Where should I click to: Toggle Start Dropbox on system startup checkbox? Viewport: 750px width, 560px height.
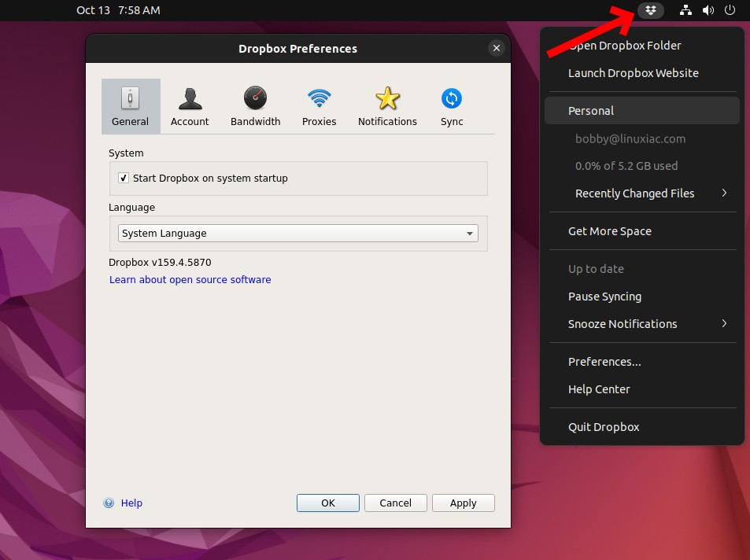tap(124, 178)
